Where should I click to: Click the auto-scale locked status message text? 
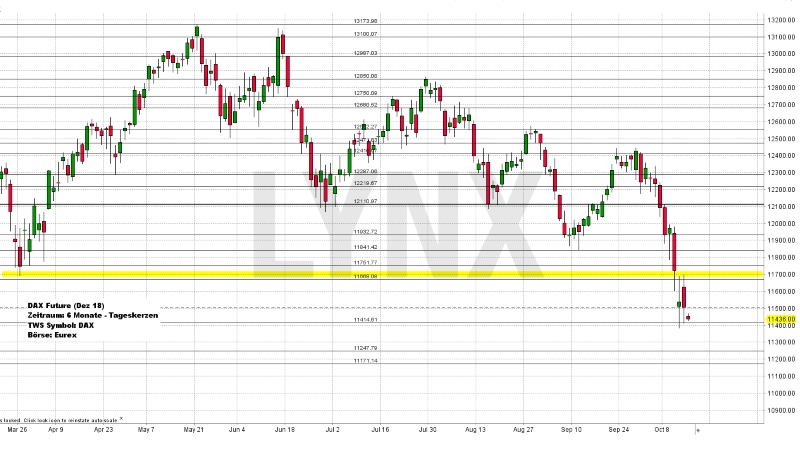[58, 419]
